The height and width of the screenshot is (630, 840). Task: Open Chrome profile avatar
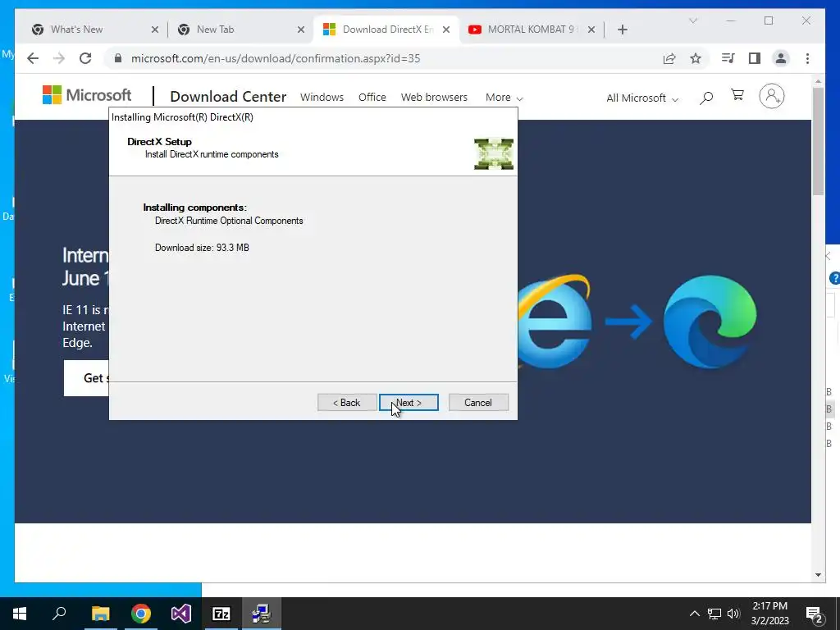[781, 58]
